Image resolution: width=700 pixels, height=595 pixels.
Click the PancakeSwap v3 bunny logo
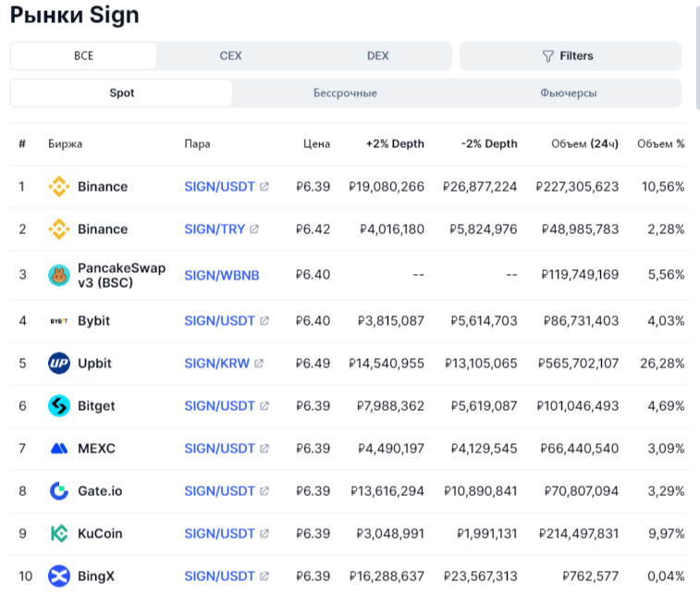point(59,275)
